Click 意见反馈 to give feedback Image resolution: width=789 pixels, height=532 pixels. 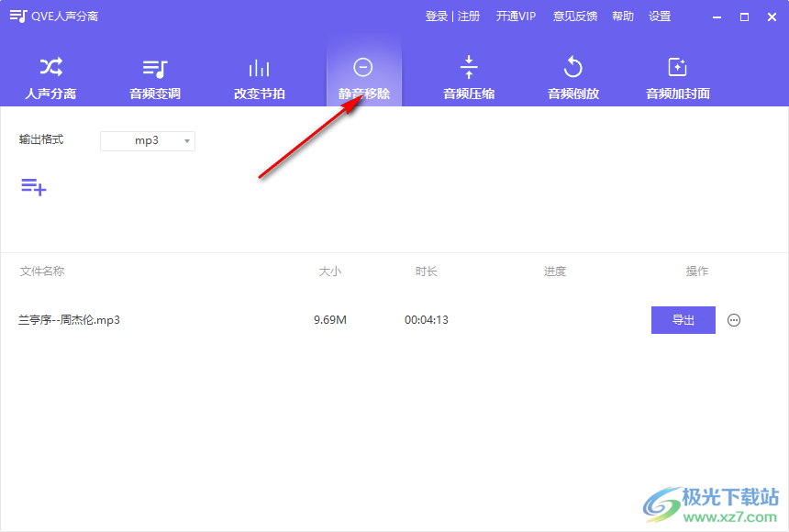574,16
